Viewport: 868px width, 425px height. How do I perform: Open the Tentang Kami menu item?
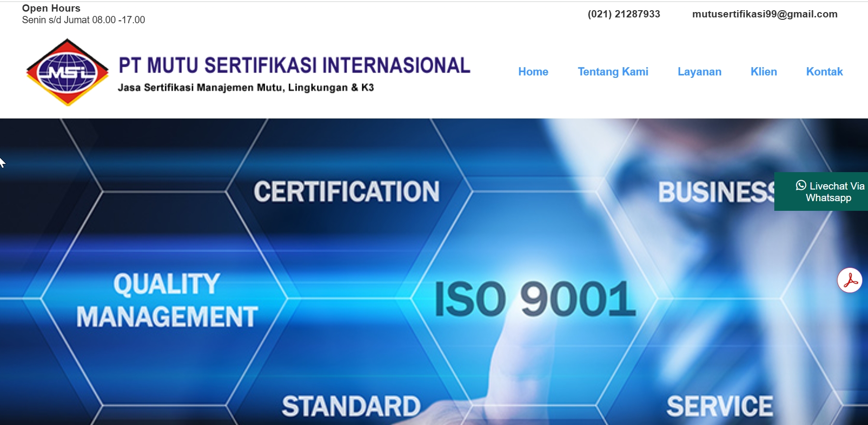tap(613, 72)
